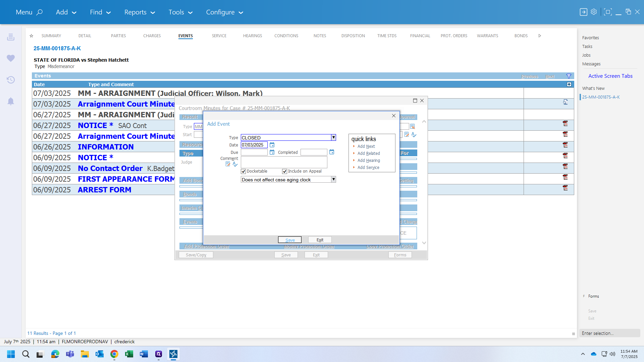Screen dimensions: 644x362
Task: Expand the Configure menu
Action: 224,12
